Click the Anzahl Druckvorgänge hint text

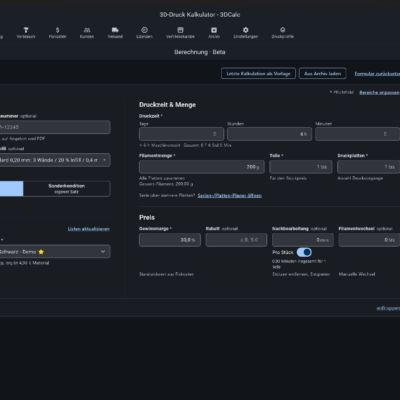(x=360, y=178)
